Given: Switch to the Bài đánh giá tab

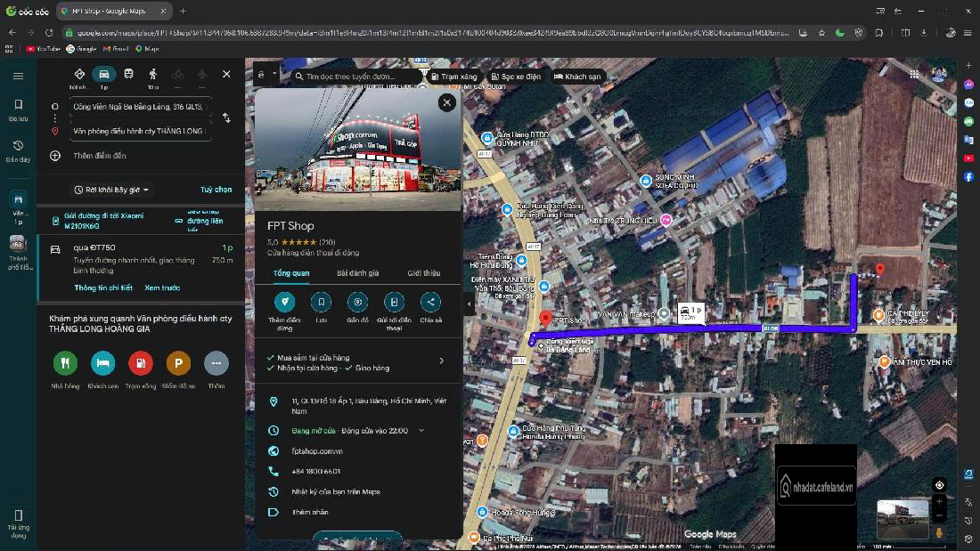Looking at the screenshot, I should [x=357, y=273].
